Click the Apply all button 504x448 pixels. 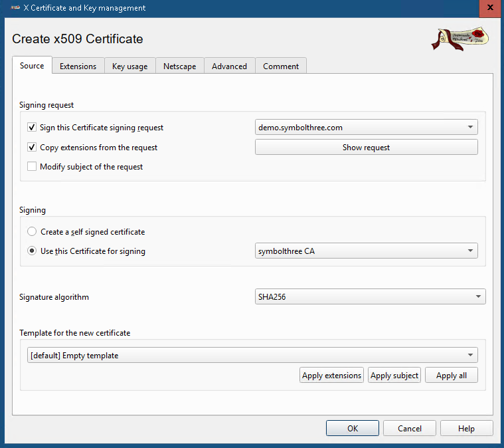click(452, 376)
